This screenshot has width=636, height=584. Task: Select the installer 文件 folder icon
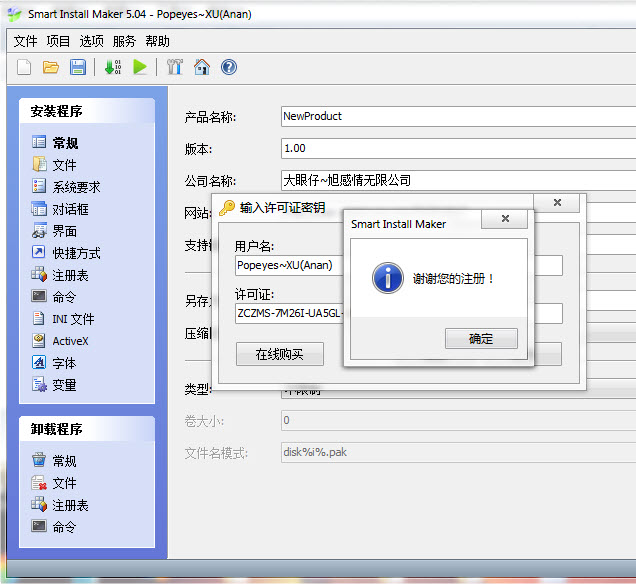click(39, 164)
